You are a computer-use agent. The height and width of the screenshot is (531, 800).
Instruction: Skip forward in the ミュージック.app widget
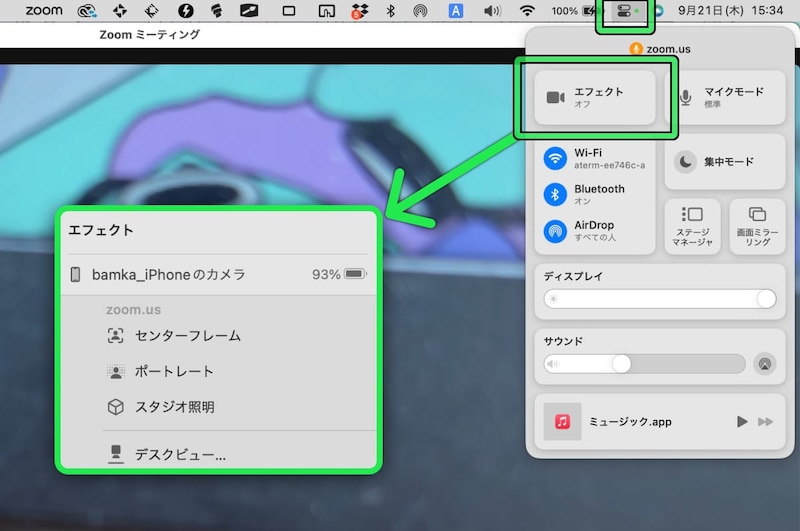766,422
